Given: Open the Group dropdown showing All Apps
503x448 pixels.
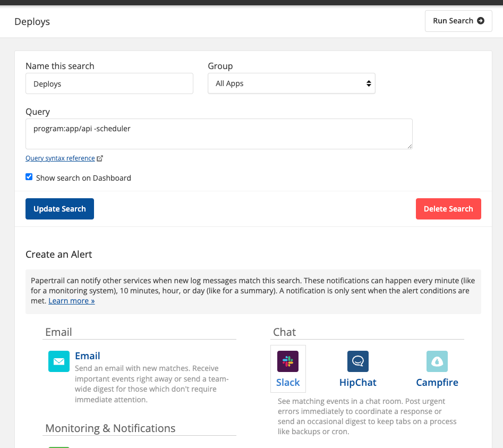Looking at the screenshot, I should pos(292,83).
